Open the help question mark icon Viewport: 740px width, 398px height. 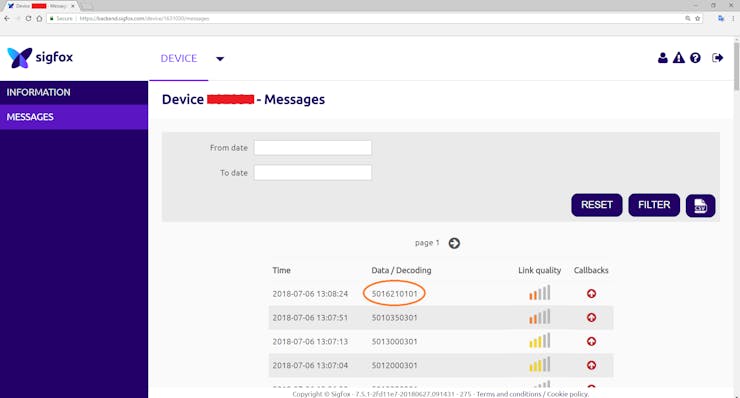pyautogui.click(x=695, y=58)
